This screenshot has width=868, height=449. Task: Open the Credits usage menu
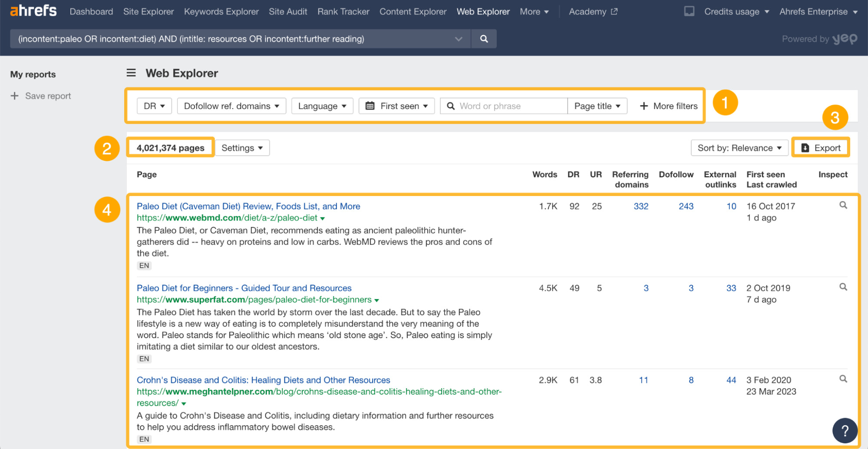point(737,11)
